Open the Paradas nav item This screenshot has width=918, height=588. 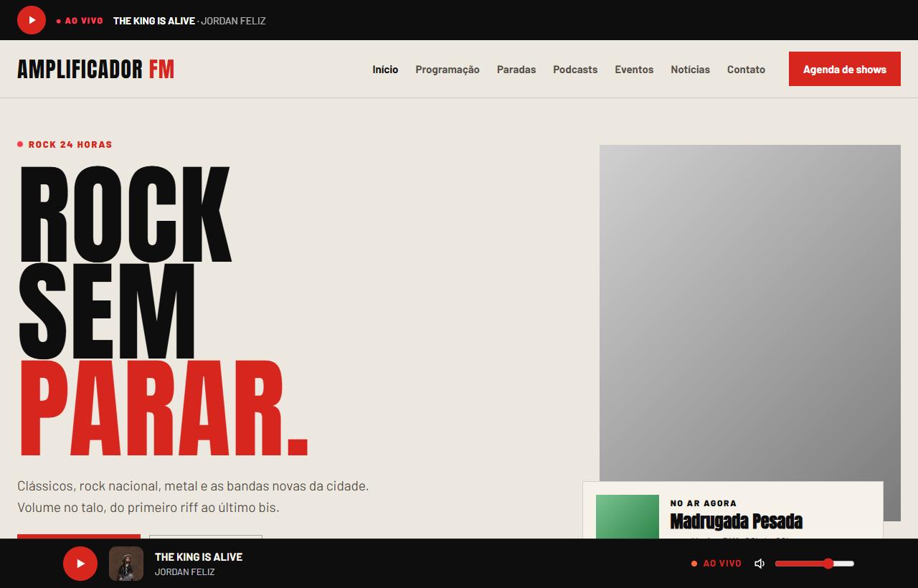point(516,70)
